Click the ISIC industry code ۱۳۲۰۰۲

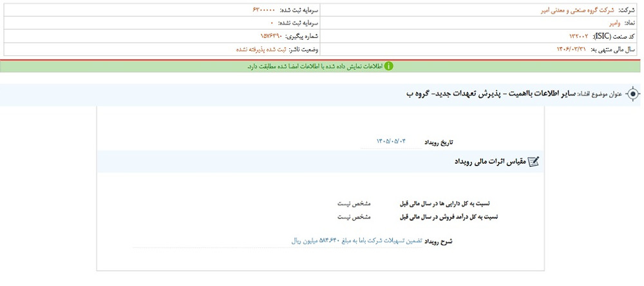(x=579, y=37)
